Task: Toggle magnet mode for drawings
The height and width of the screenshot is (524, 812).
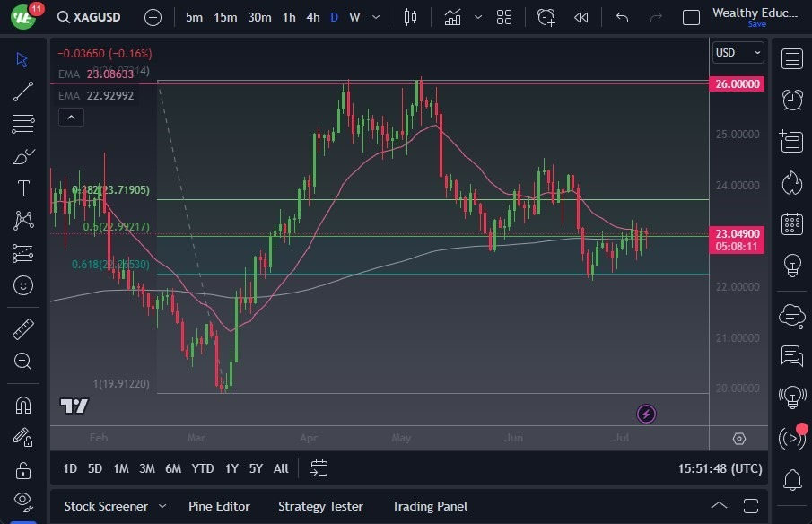Action: pos(23,405)
